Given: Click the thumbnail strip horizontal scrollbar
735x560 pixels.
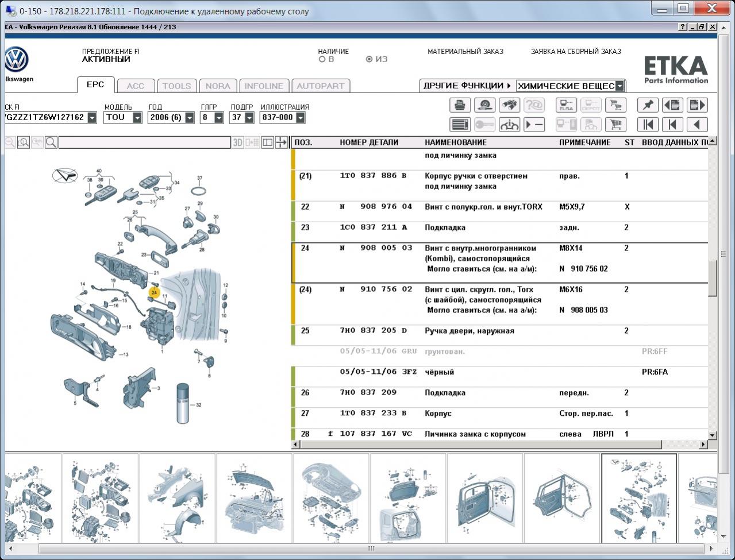Looking at the screenshot, I should pyautogui.click(x=371, y=549).
